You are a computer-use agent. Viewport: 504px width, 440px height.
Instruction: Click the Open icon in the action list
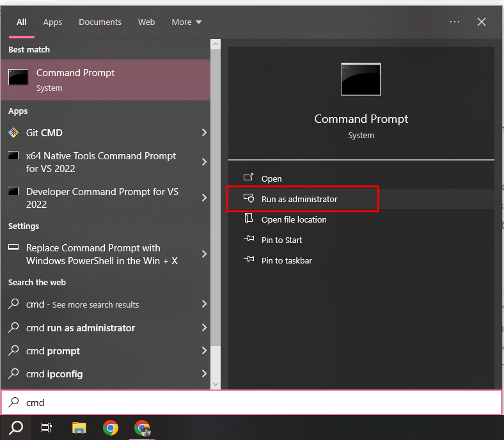click(248, 177)
